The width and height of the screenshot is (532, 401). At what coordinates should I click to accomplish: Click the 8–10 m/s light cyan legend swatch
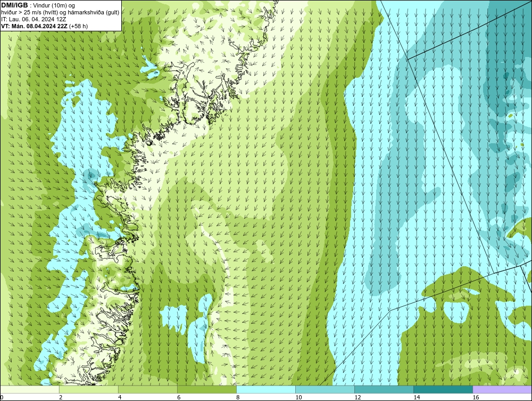(266, 389)
